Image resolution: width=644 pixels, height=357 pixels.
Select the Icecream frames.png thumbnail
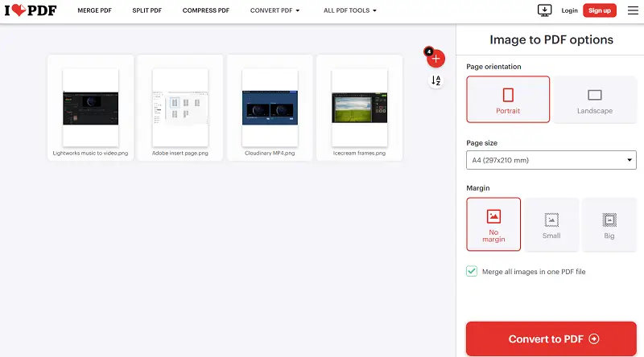359,108
